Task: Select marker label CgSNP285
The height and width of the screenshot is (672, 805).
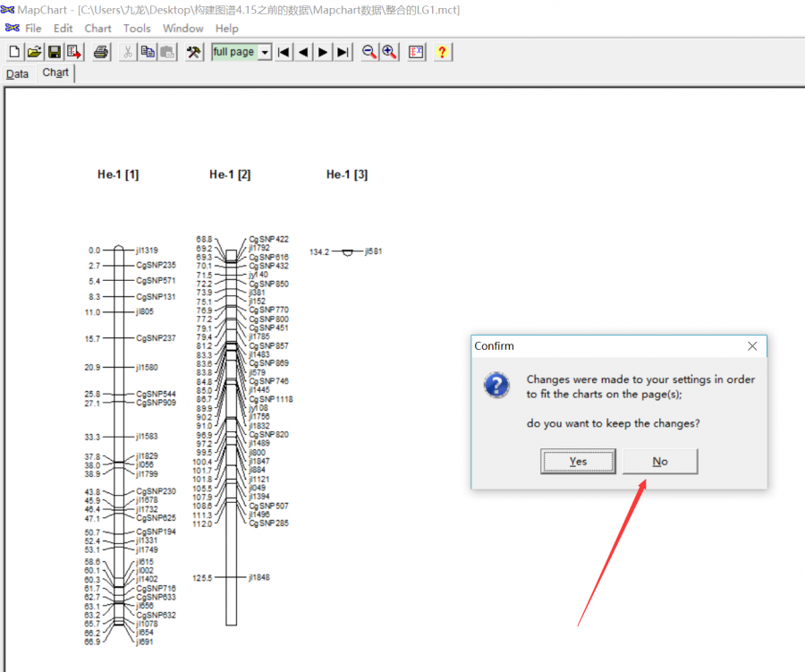Action: pyautogui.click(x=269, y=523)
